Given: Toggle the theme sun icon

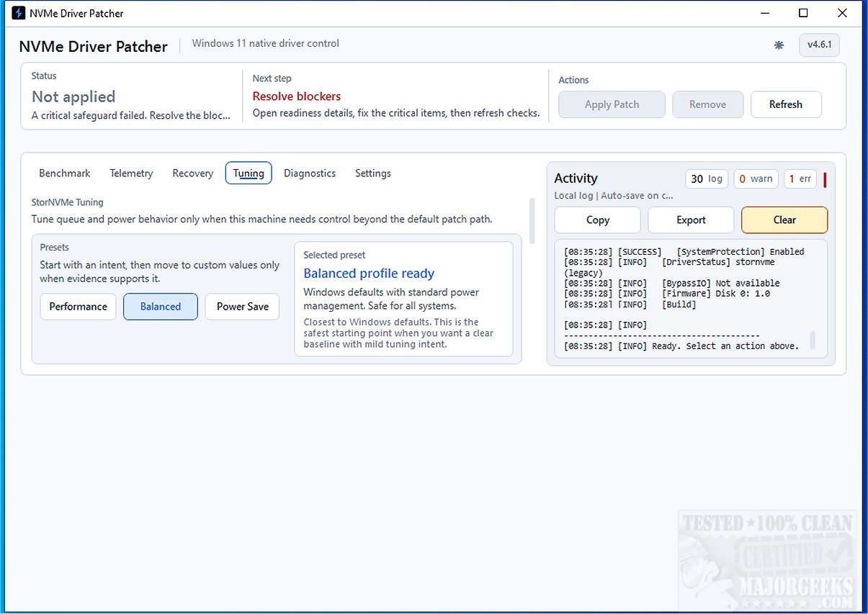Looking at the screenshot, I should click(779, 45).
